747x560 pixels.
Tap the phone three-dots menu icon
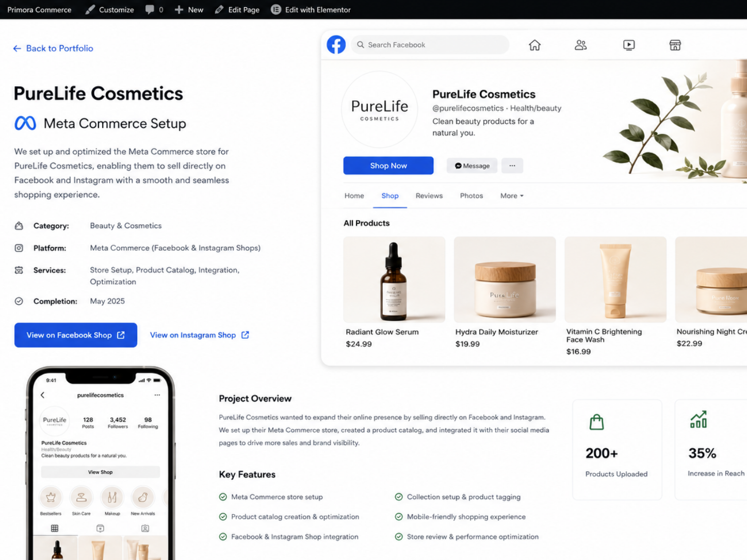point(157,395)
